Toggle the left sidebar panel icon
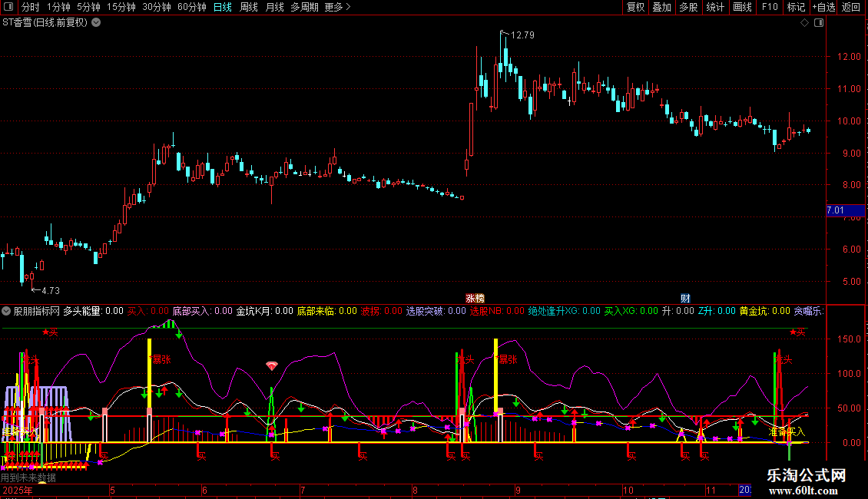Screen dimensions: 868x499 [9, 8]
